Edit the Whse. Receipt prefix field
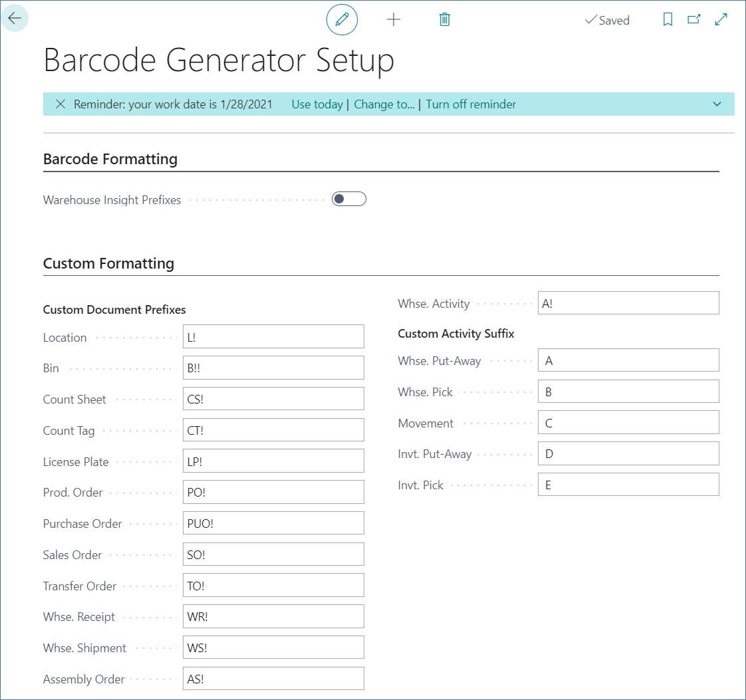The width and height of the screenshot is (746, 700). point(273,616)
